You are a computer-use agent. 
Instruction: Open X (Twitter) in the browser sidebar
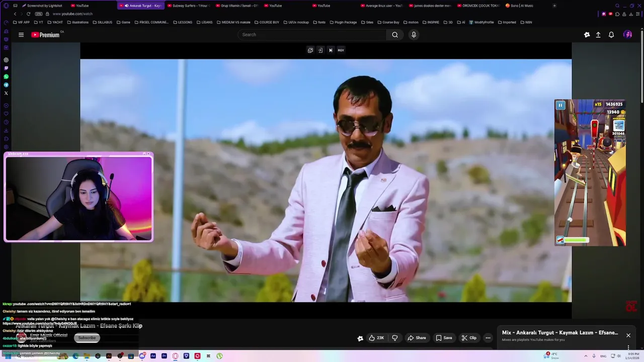coord(6,93)
